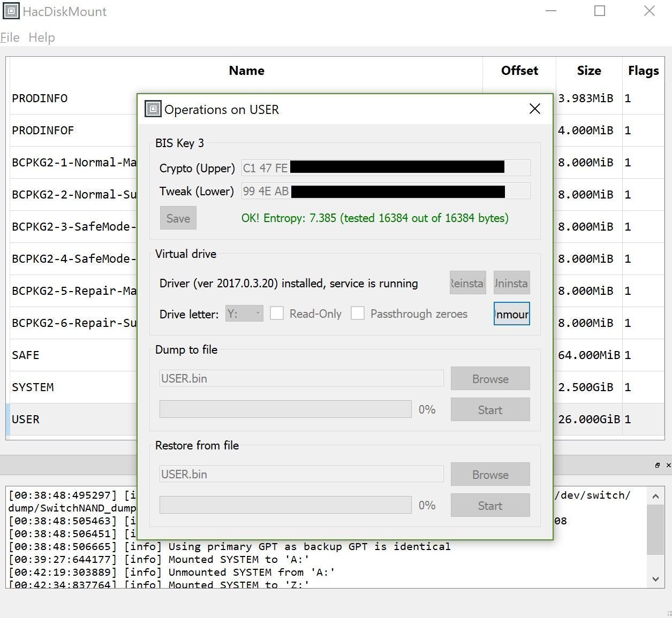Click Start in Restore from file section
The height and width of the screenshot is (618, 672).
[x=490, y=506]
